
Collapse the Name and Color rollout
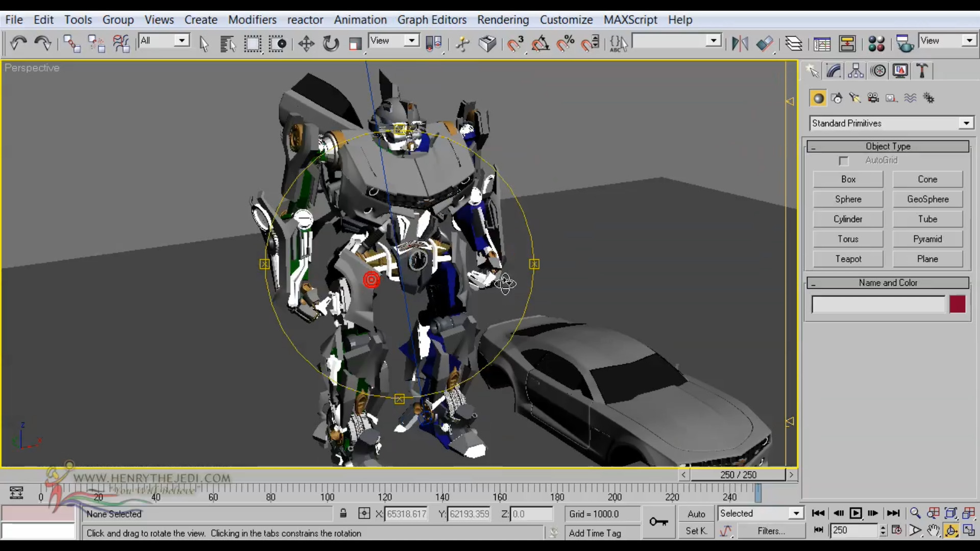pyautogui.click(x=888, y=283)
